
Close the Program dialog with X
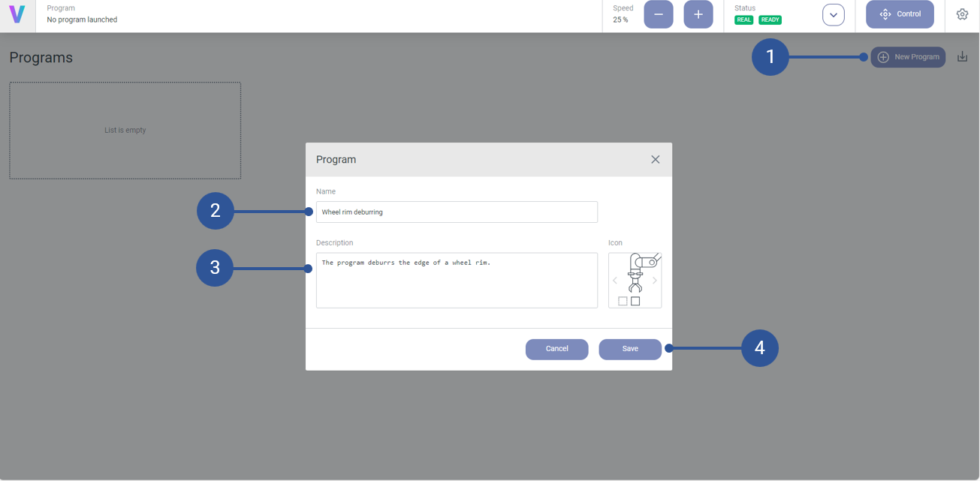pos(655,160)
